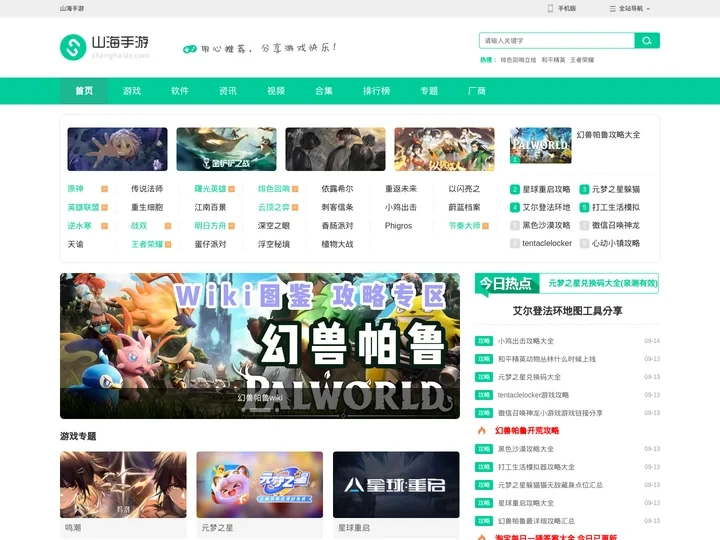The width and height of the screenshot is (720, 540).
Task: Click hot search term 和平精英
Action: pos(553,60)
